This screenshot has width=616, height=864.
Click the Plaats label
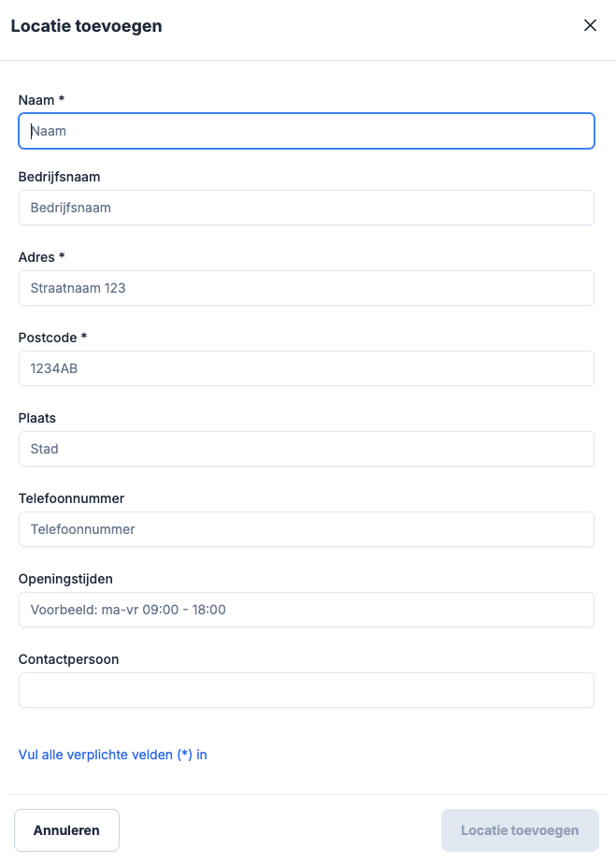(37, 417)
